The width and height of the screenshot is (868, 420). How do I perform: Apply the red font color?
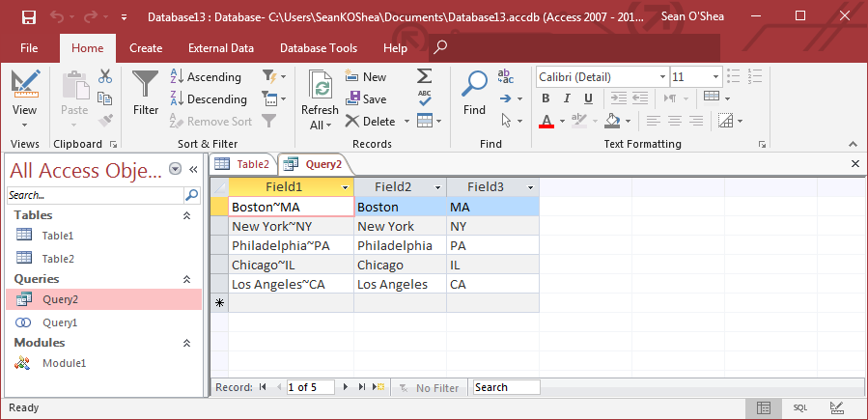pos(546,121)
